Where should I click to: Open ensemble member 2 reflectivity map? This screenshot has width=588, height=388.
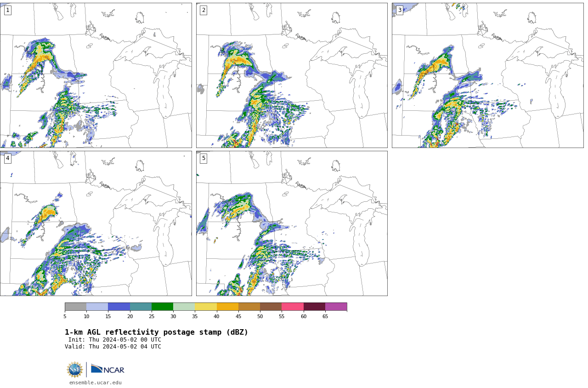point(292,75)
